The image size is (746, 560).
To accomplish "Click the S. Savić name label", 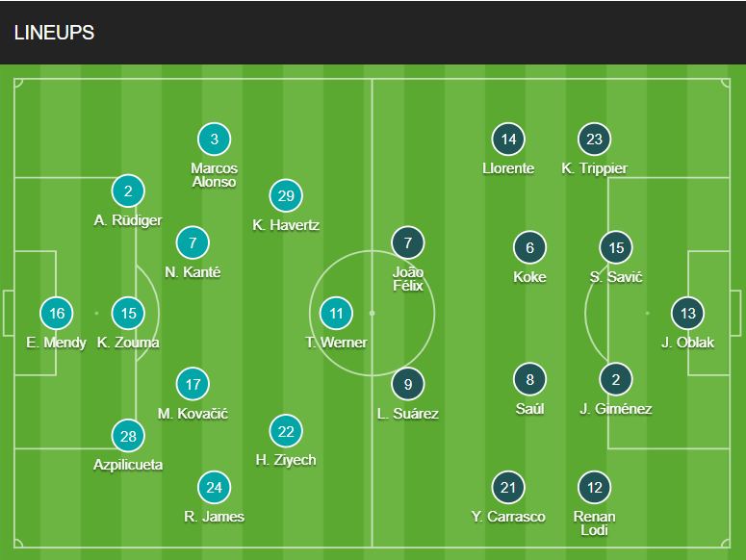I will pyautogui.click(x=616, y=277).
